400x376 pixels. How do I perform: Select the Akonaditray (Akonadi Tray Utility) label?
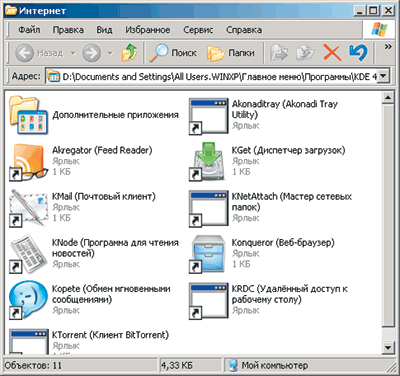(x=285, y=109)
